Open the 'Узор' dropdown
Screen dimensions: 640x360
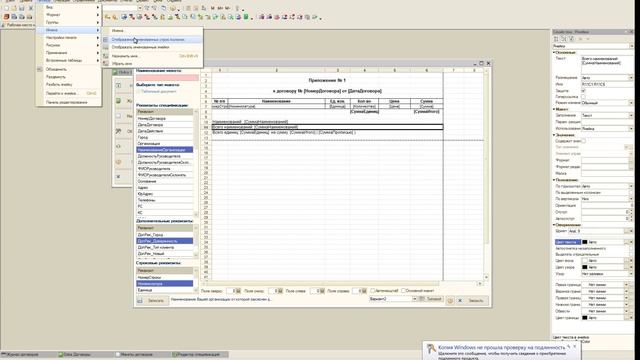[x=631, y=274]
